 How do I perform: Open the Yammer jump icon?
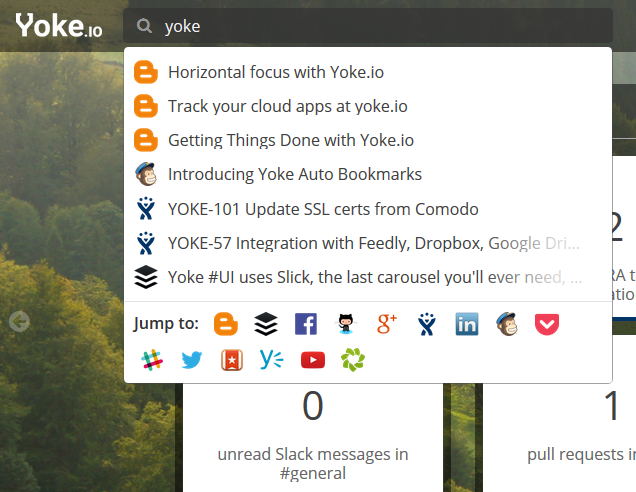[x=271, y=360]
